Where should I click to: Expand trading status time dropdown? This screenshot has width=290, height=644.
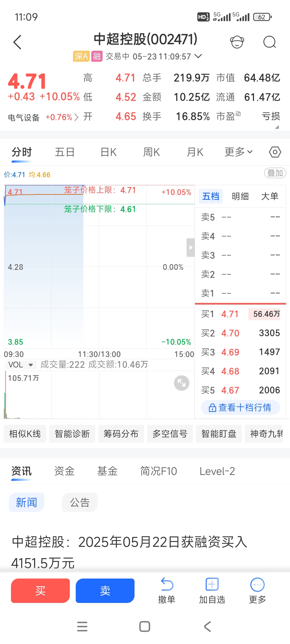[x=198, y=56]
